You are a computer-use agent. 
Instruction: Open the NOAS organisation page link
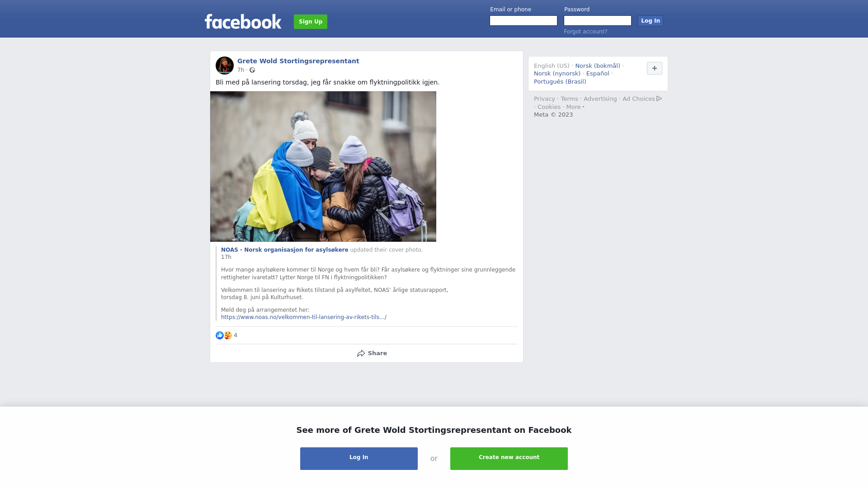tap(284, 250)
